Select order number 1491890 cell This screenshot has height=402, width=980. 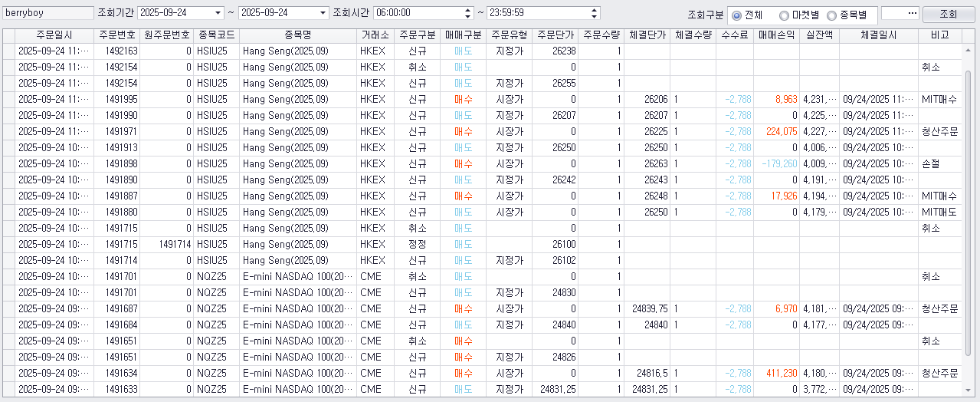[117, 180]
